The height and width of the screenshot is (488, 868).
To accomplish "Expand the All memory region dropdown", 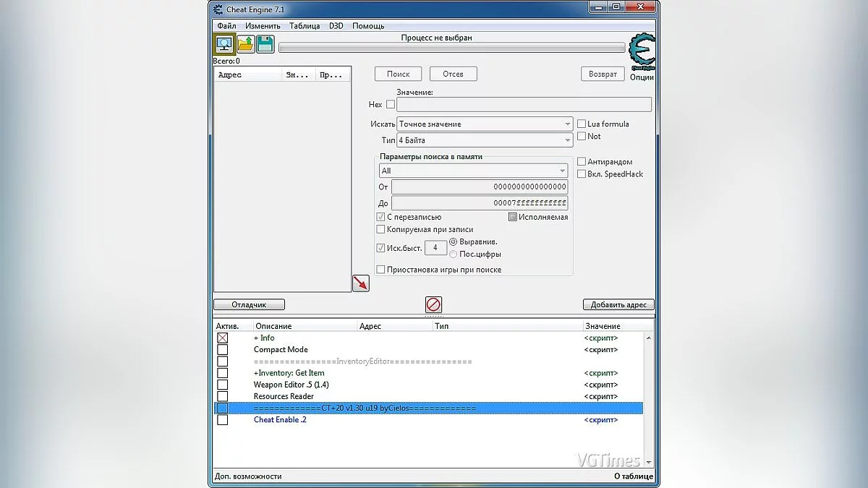I will (x=473, y=171).
